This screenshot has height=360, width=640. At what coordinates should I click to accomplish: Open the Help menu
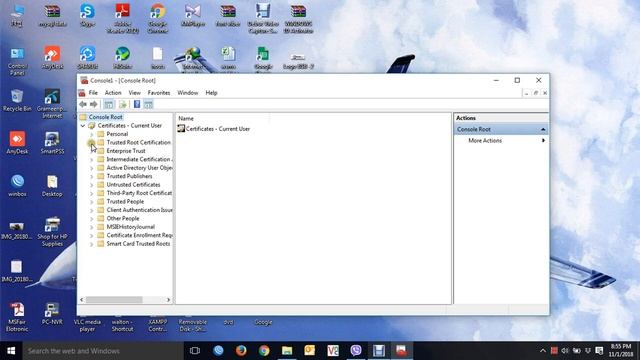click(211, 93)
